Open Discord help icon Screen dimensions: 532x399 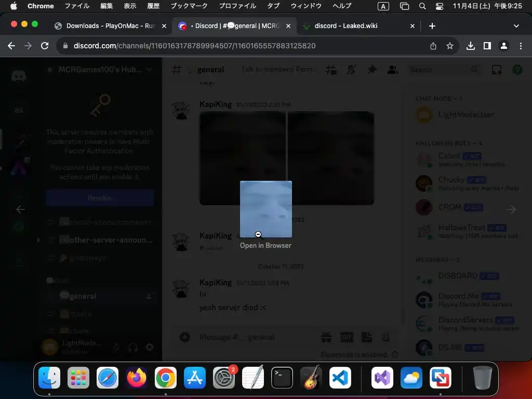click(517, 70)
